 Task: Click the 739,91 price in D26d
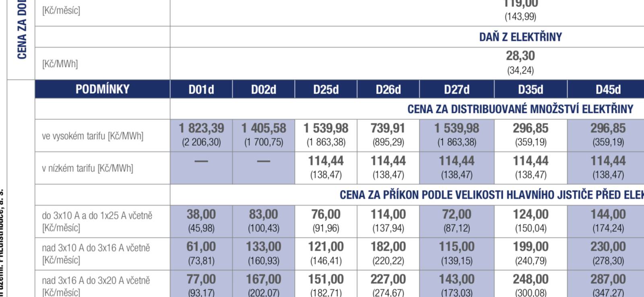[388, 128]
